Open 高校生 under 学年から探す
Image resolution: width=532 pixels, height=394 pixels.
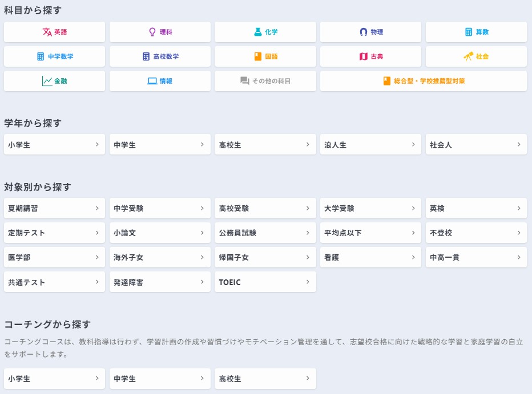pos(265,145)
